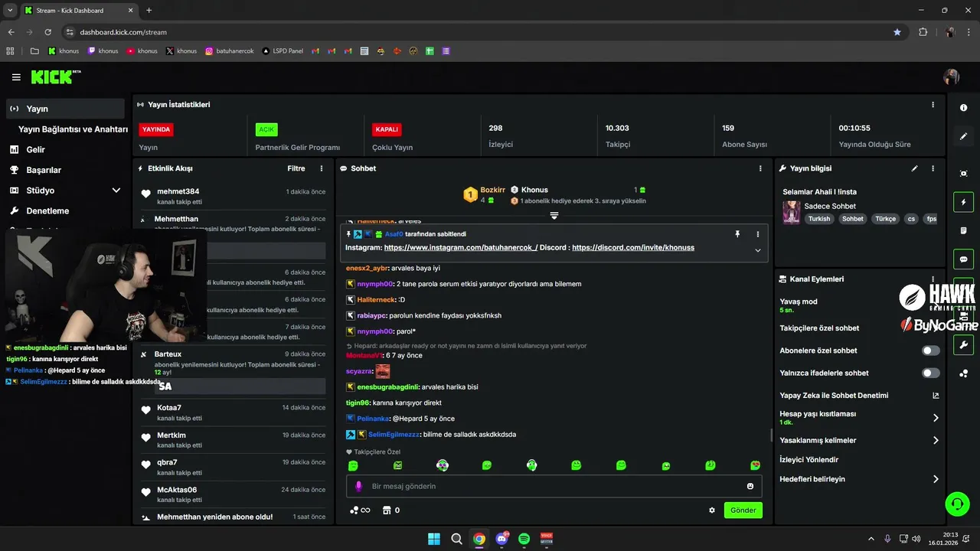
Task: Open Yayın Bağlantısı ve Anahtarı page
Action: (73, 129)
